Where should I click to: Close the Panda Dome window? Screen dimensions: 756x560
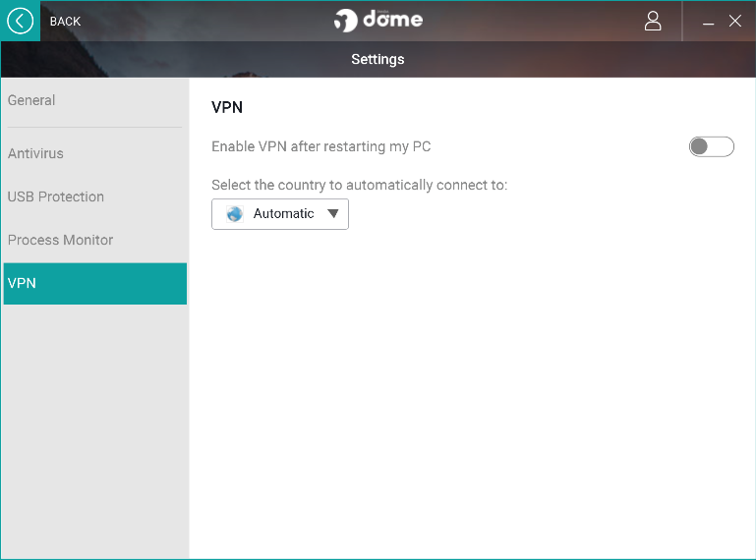pos(735,21)
